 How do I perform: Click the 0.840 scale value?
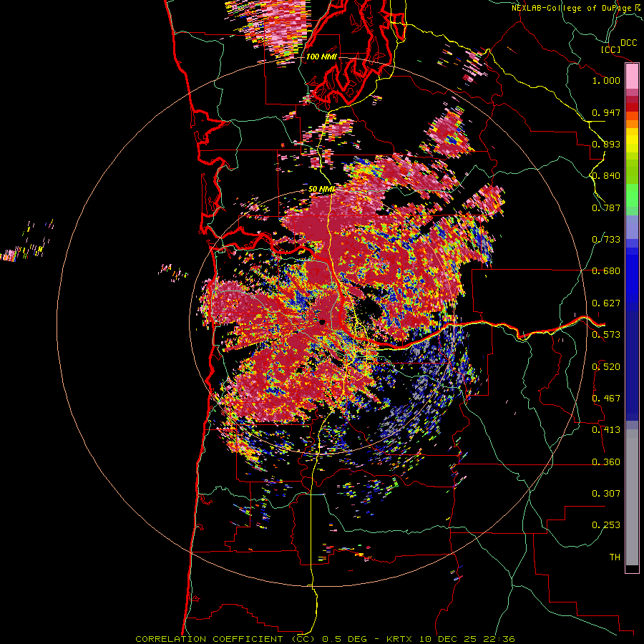tap(606, 176)
